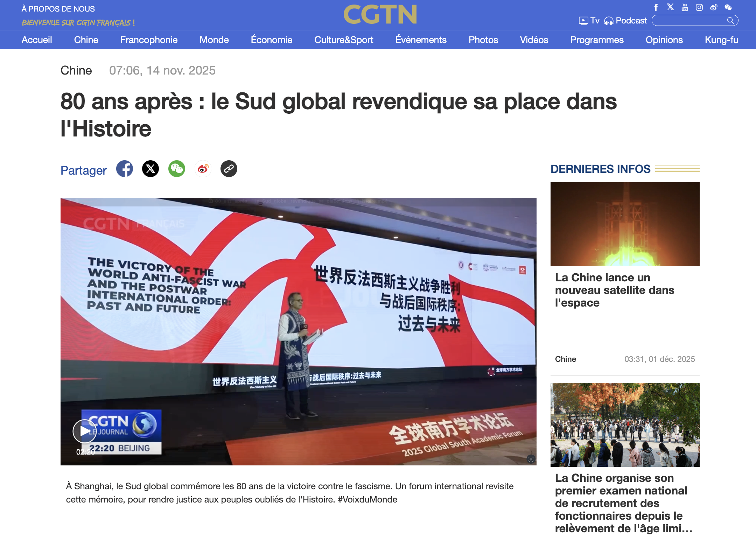Screen dimensions: 756x541
Task: Share the article on Weibo
Action: [x=203, y=169]
